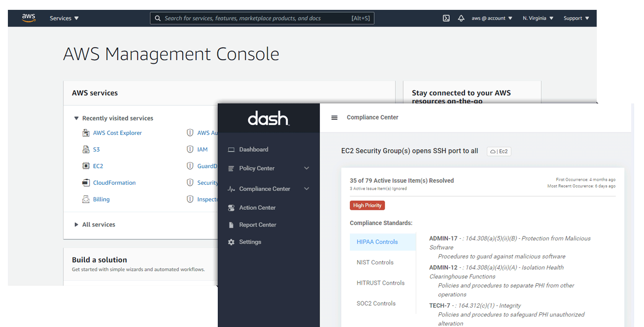644x327 pixels.
Task: Click the Dashboard monitor icon in the dash sidebar
Action: point(231,150)
